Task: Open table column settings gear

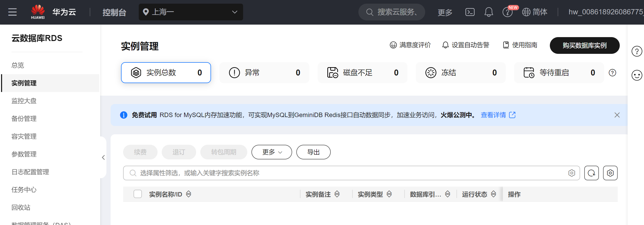Action: pyautogui.click(x=610, y=173)
